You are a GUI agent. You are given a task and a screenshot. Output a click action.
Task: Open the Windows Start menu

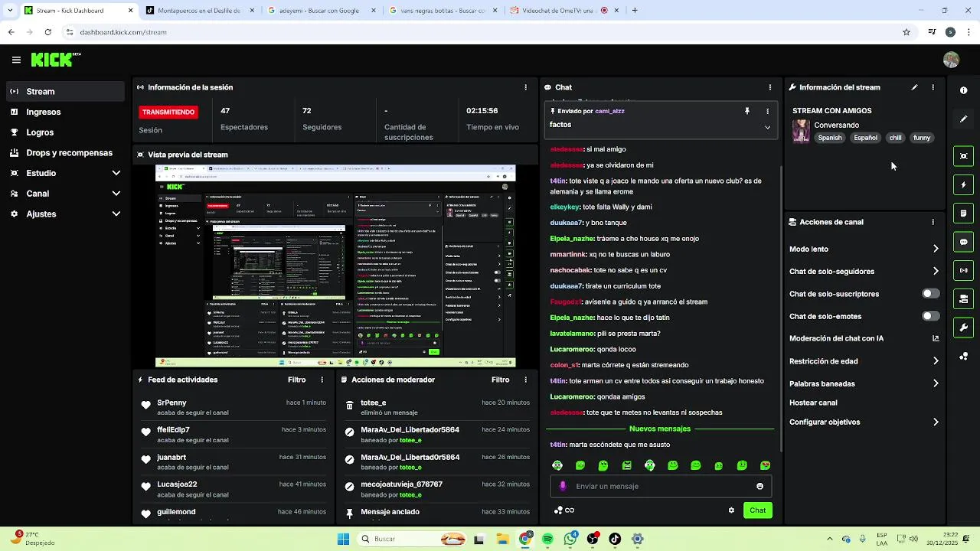pos(343,539)
